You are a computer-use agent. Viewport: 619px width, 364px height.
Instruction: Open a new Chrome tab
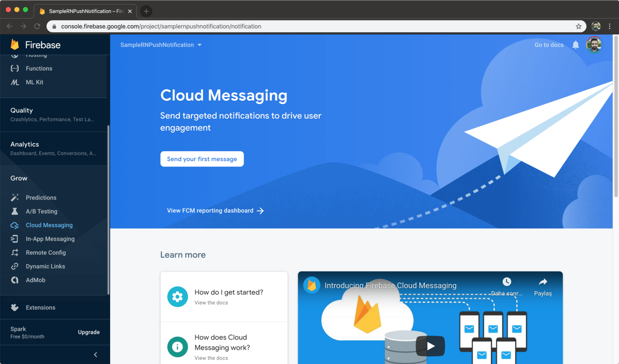coord(146,11)
